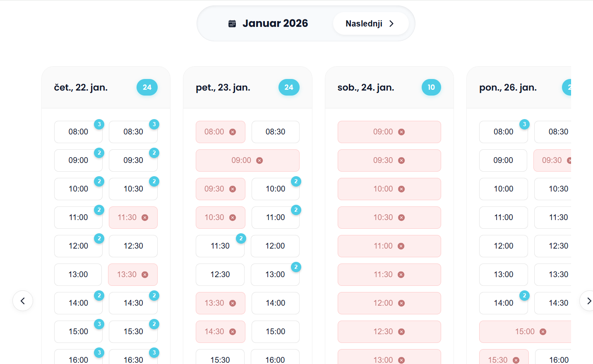
Task: Click the unavailable 15:00 slot on Monday
Action: click(525, 332)
